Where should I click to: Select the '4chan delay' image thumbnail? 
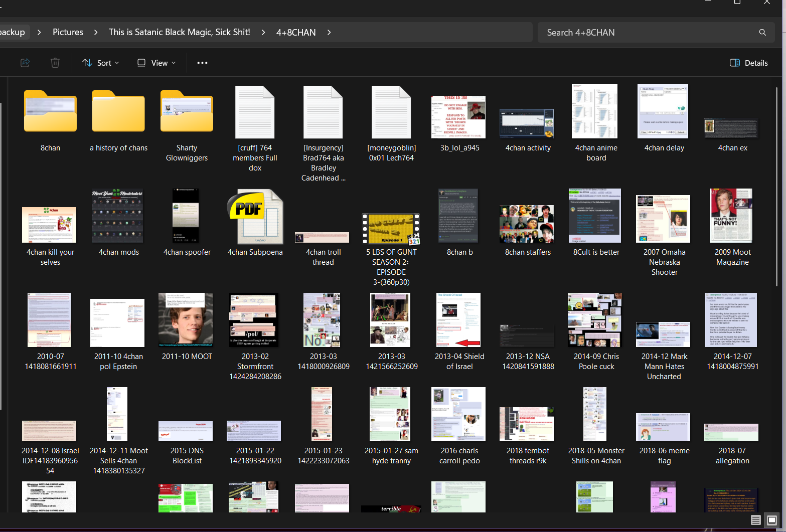click(663, 111)
